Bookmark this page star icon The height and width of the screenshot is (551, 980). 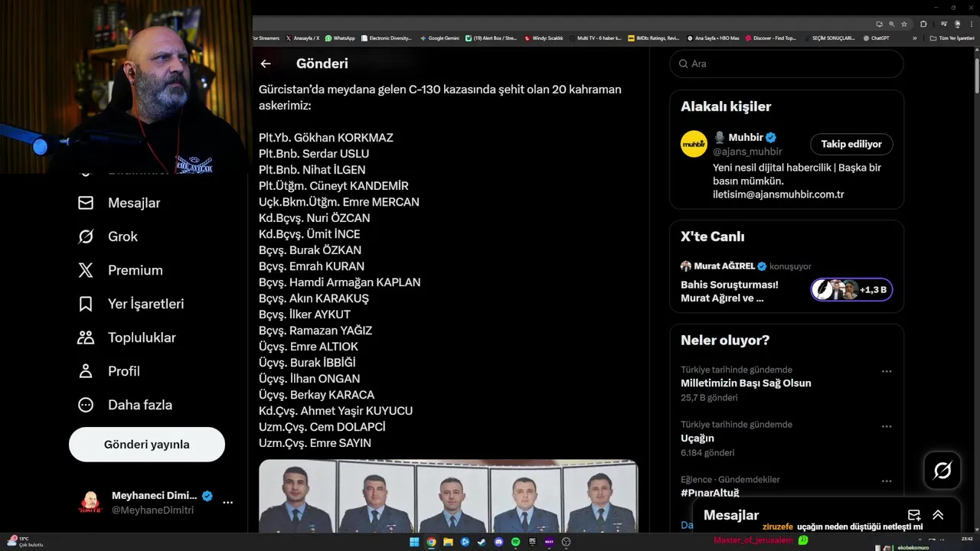904,24
